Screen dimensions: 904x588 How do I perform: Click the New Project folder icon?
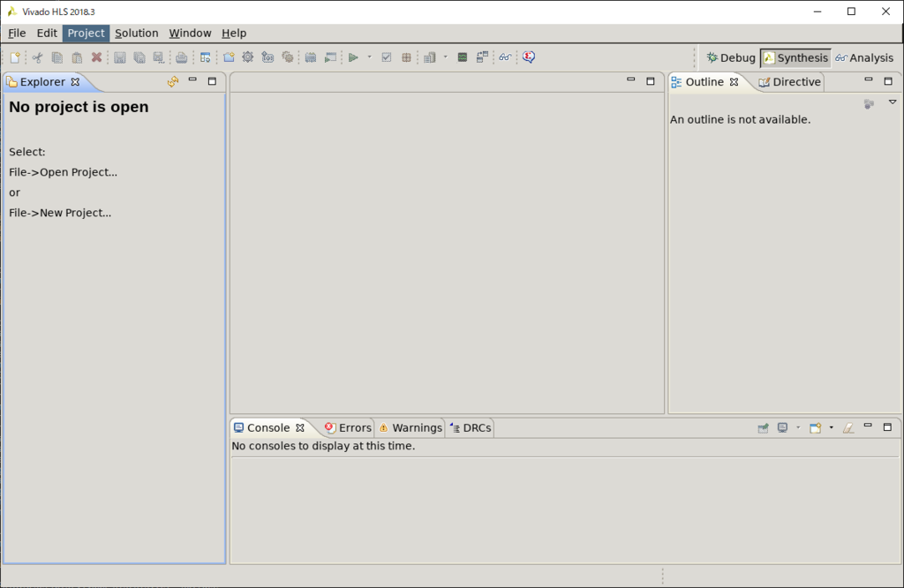(229, 57)
